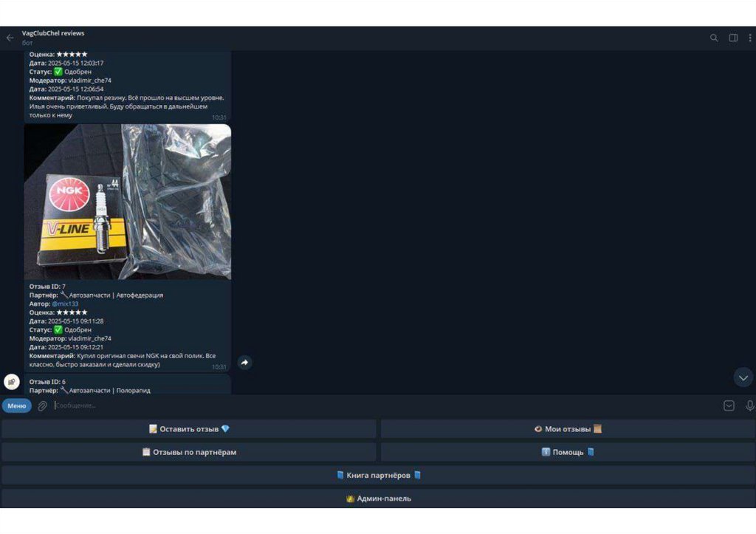Click the text Отзыв ID: 6

pos(47,382)
